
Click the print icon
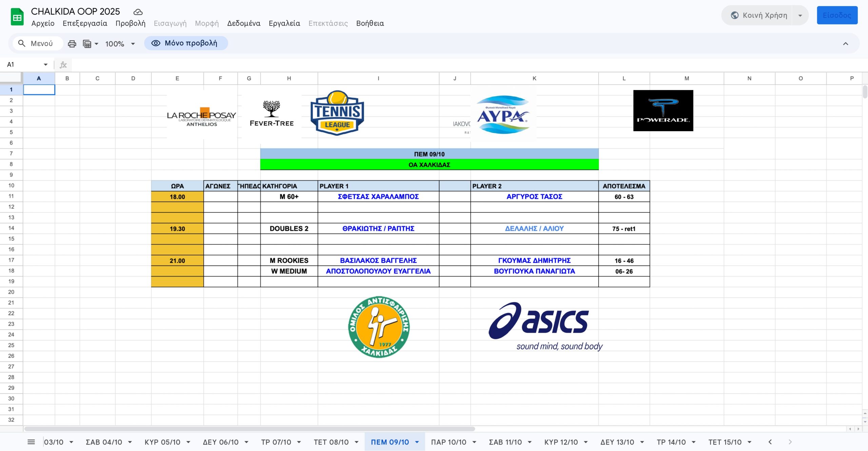[72, 44]
